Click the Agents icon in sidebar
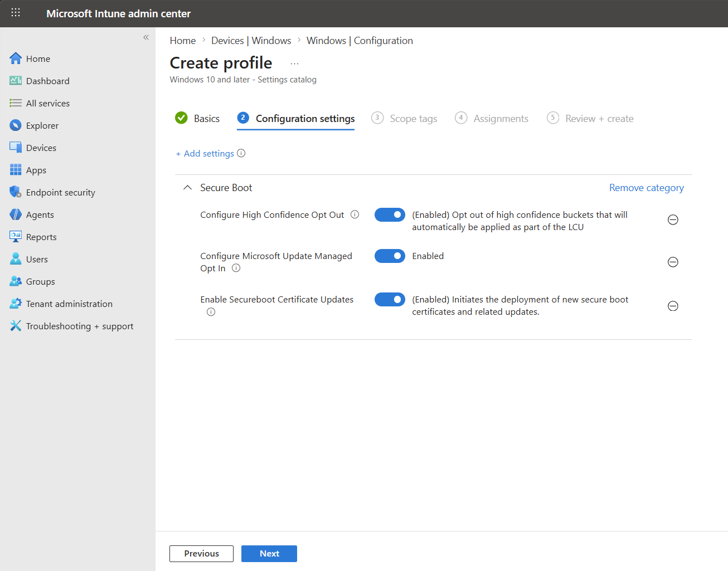Viewport: 728px width, 571px height. 16,214
